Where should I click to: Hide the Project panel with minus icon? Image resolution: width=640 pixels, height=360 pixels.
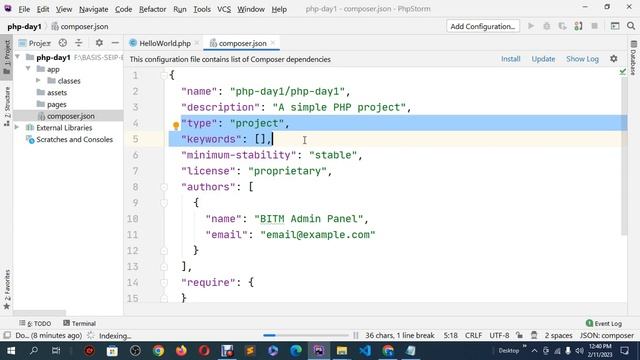pos(116,43)
